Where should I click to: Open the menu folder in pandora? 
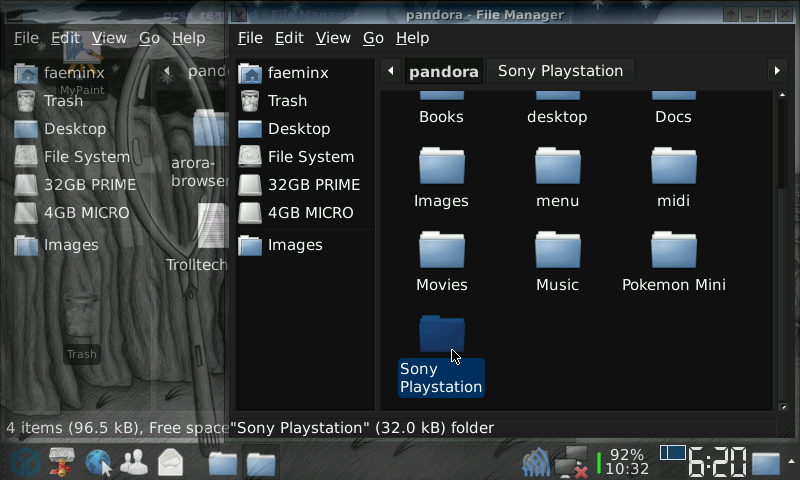557,166
